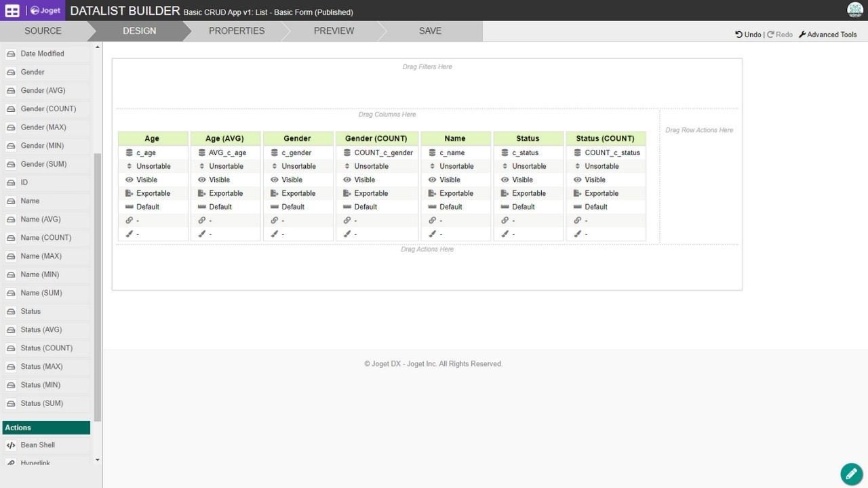Screen dimensions: 868x488
Task: Toggle Visible eye icon in Age column
Action: click(x=130, y=180)
